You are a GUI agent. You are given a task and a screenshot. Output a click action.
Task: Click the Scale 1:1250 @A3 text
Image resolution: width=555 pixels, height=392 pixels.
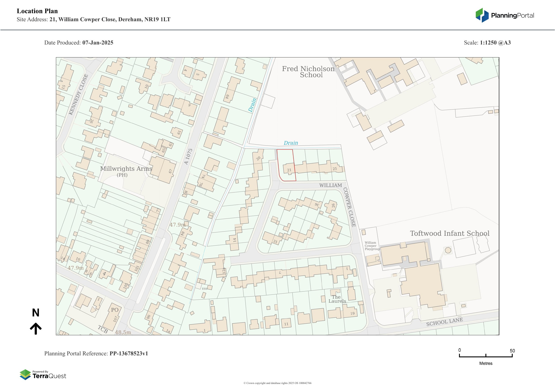coord(487,42)
